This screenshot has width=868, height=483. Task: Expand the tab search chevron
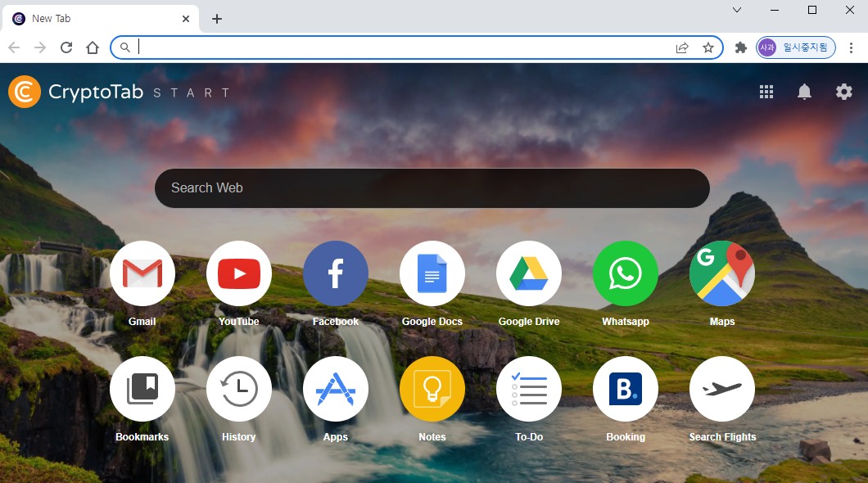pyautogui.click(x=737, y=10)
